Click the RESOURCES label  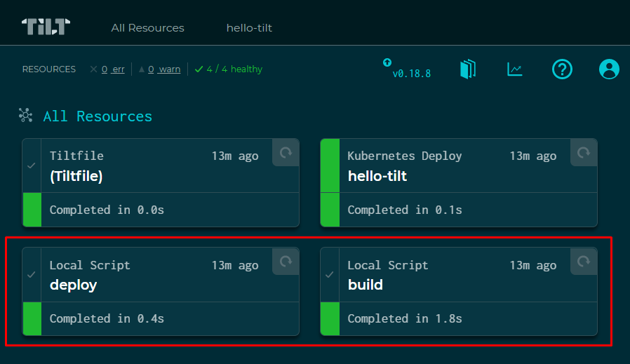[x=49, y=69]
